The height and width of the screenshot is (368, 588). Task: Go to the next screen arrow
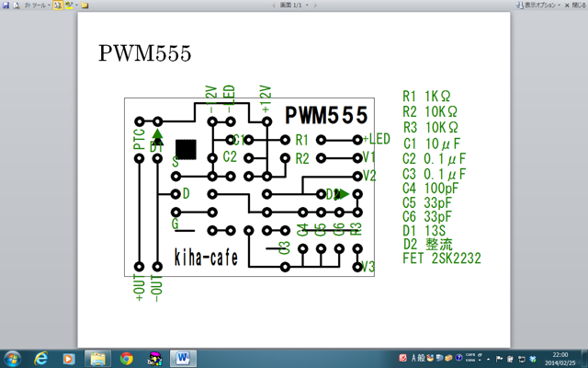pos(315,5)
